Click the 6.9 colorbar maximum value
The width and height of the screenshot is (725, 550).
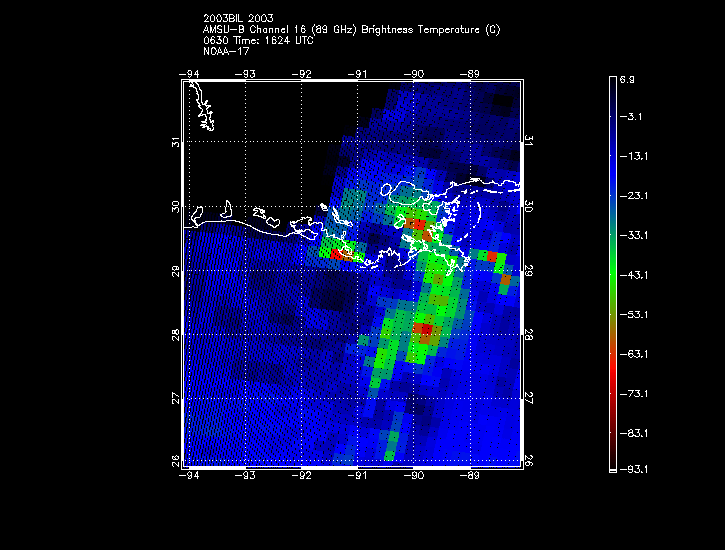click(x=627, y=80)
